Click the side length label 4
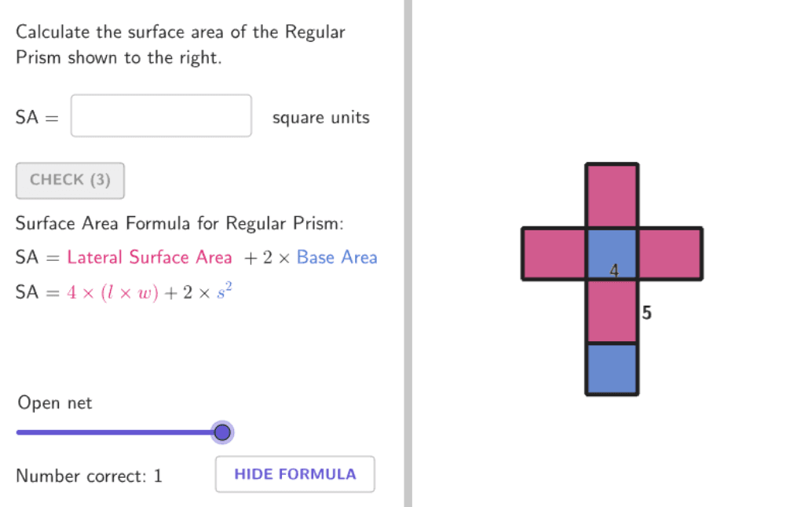812x507 pixels. point(614,271)
